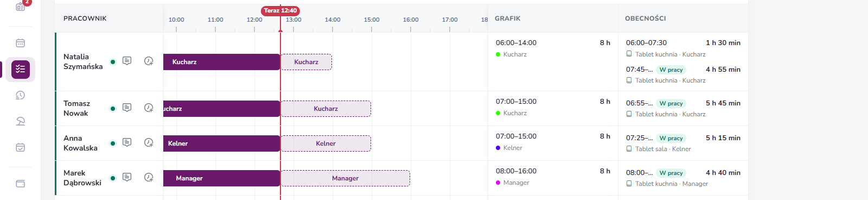
Task: Click Natalia's 06:00–07:30 attendance entry
Action: [646, 42]
